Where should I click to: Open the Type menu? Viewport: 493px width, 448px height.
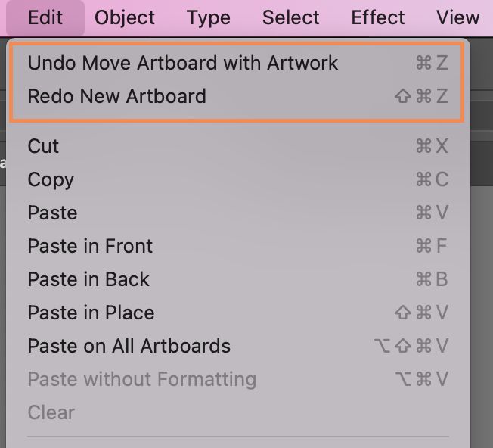[208, 17]
